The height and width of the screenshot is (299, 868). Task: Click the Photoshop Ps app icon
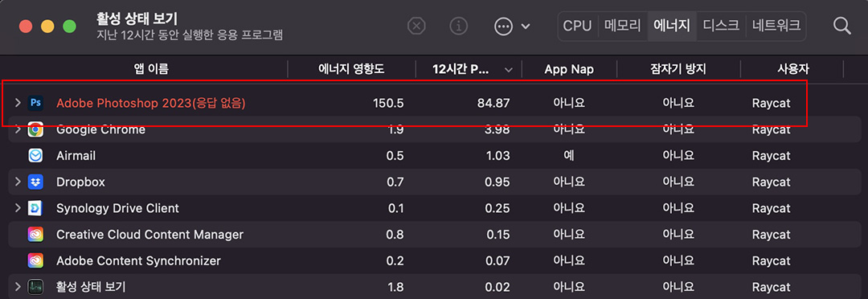pos(36,103)
